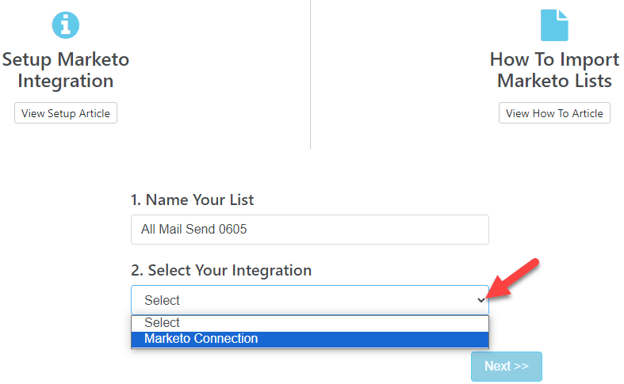This screenshot has height=384, width=624.
Task: Choose the blank Select option in the list
Action: point(310,323)
